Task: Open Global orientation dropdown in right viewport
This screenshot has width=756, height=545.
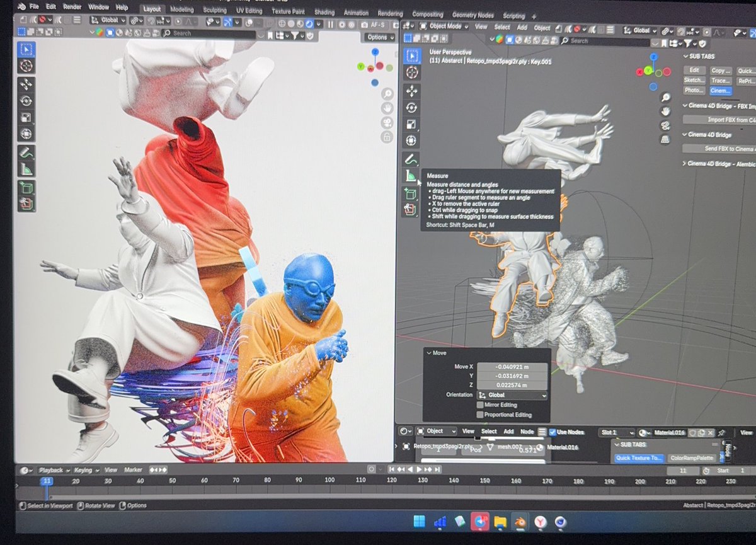Action: click(639, 30)
